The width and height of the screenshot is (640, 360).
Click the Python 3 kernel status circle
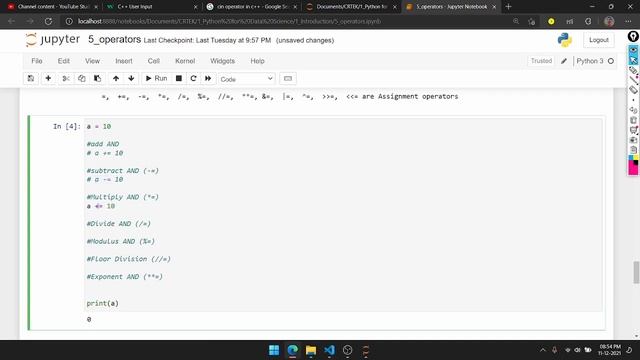(x=611, y=61)
